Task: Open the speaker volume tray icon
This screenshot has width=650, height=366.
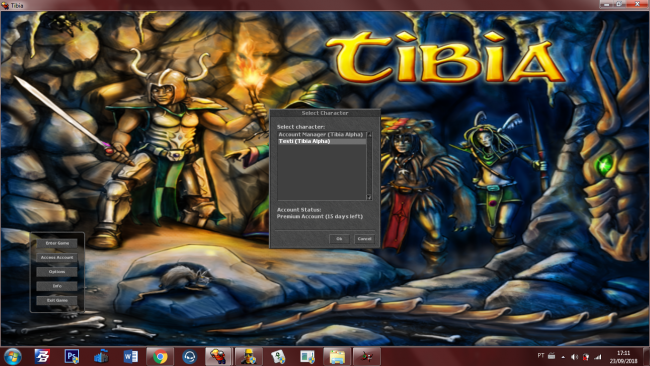Action: click(574, 356)
